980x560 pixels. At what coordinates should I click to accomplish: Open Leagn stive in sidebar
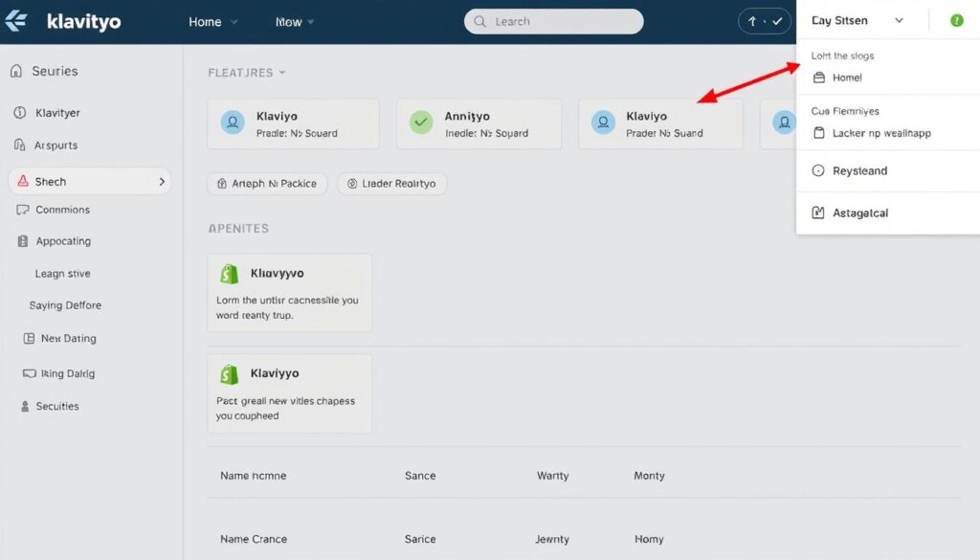coord(62,273)
